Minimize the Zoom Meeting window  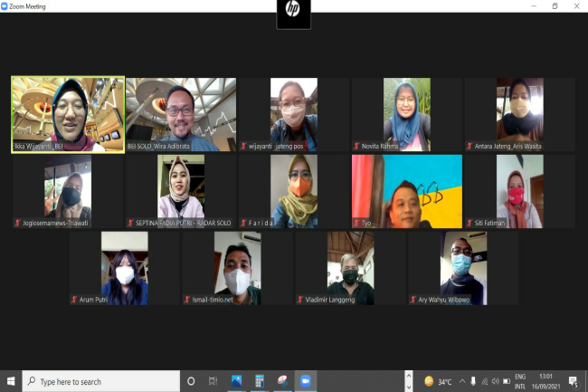click(534, 6)
